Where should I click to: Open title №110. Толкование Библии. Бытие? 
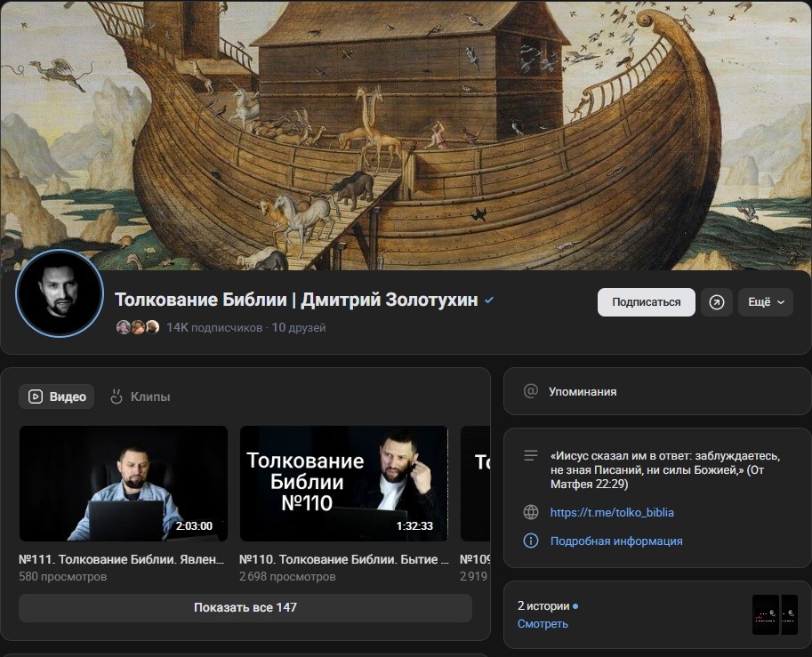(344, 559)
